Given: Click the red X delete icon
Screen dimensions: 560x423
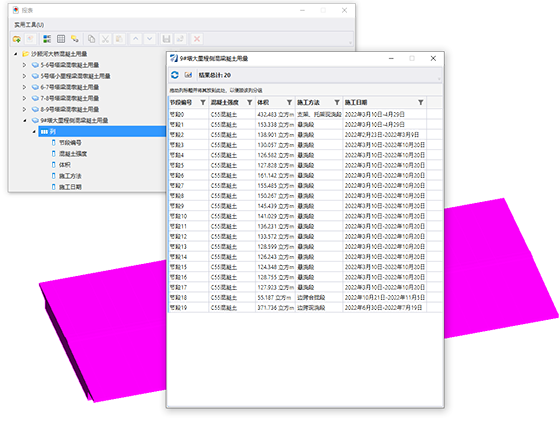Looking at the screenshot, I should 197,39.
